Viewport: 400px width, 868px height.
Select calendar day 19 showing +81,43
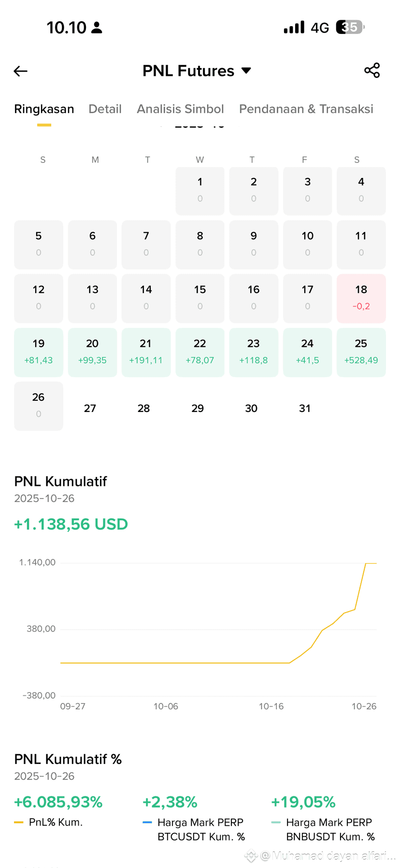39,352
